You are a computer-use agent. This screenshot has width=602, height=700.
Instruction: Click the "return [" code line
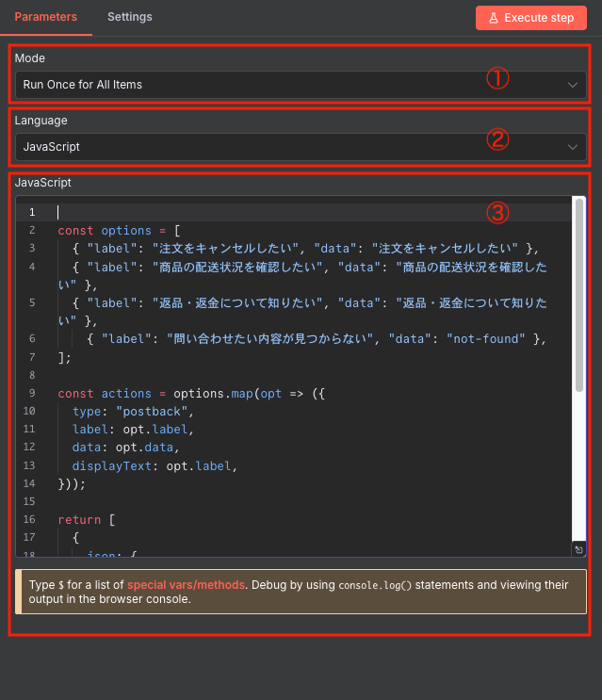tap(87, 520)
